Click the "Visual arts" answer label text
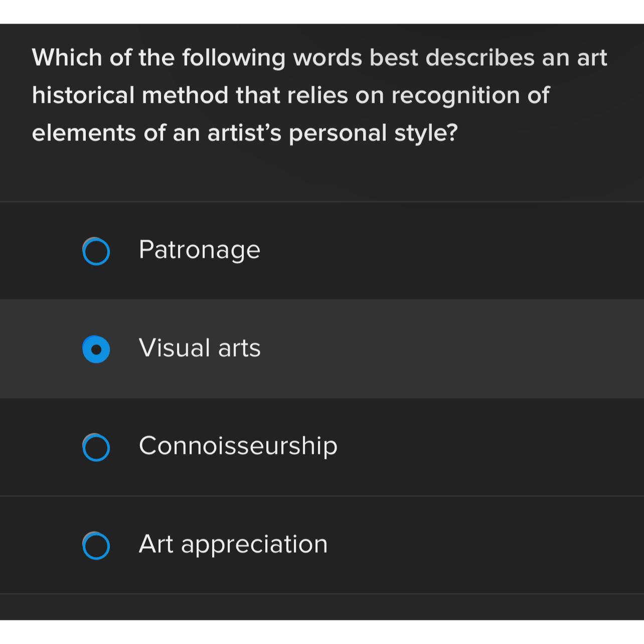644x644 pixels. click(199, 348)
